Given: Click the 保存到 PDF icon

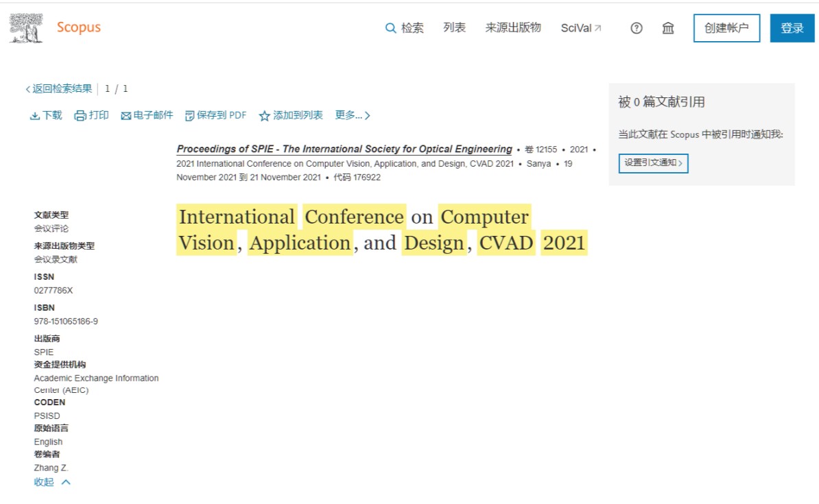Looking at the screenshot, I should (x=189, y=116).
